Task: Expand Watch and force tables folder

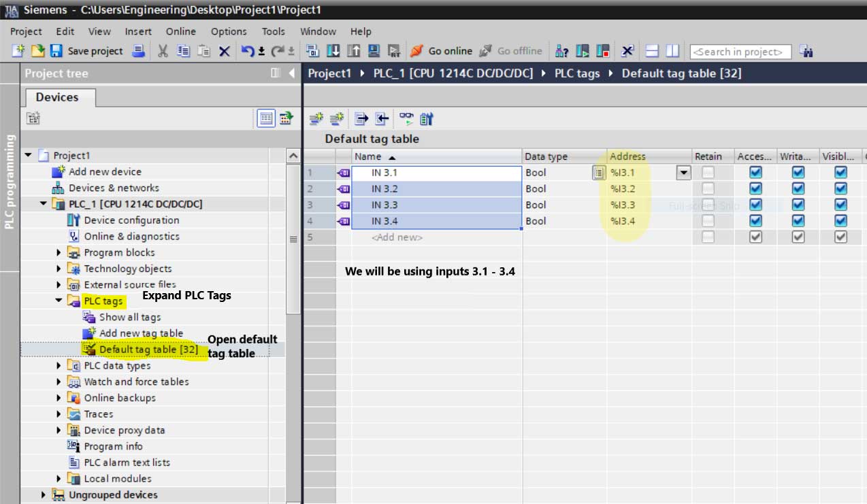Action: tap(59, 382)
